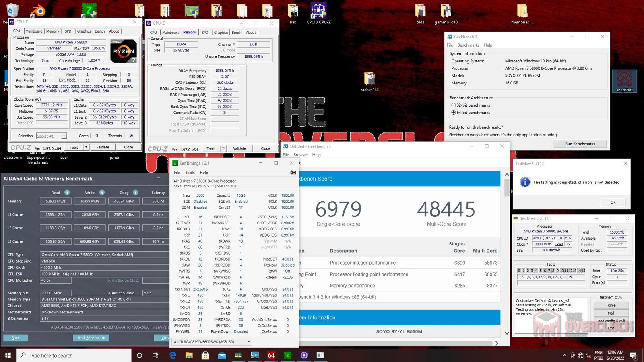The height and width of the screenshot is (362, 644).
Task: Switch to the SPD tab in the CPU-Z Memory window
Action: click(x=205, y=33)
